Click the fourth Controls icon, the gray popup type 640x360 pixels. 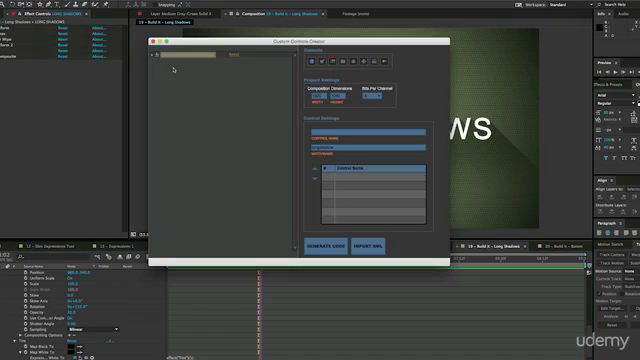coord(343,61)
